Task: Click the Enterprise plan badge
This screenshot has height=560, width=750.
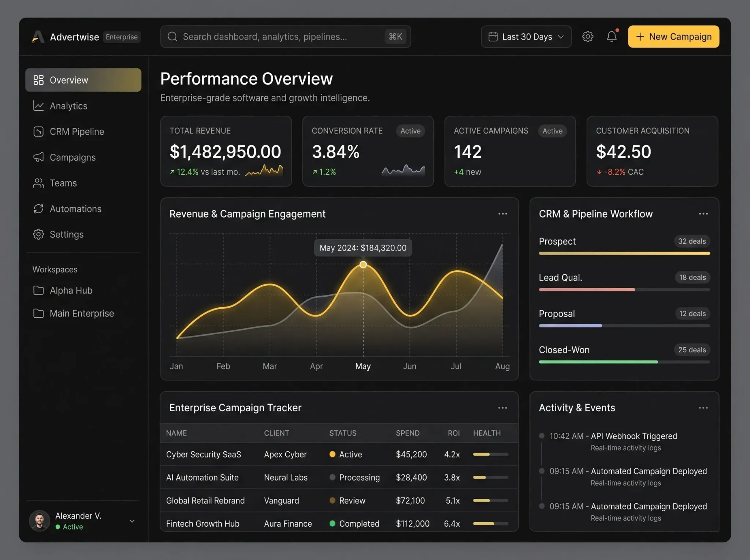Action: (x=122, y=37)
